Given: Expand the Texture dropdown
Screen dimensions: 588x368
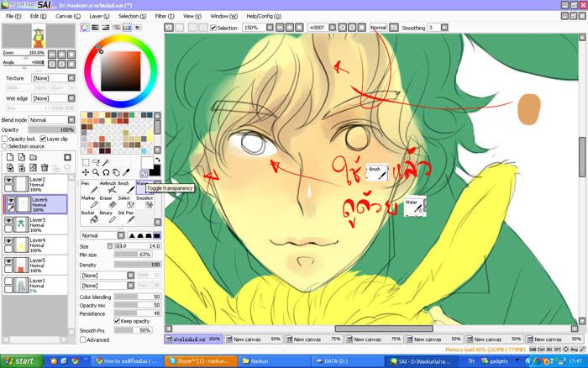Looking at the screenshot, I should pyautogui.click(x=53, y=77).
